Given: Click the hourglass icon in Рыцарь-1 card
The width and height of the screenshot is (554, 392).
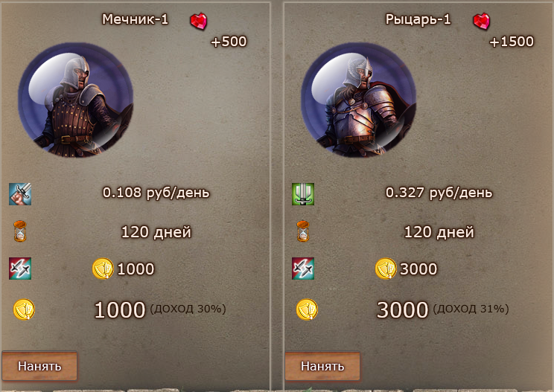Looking at the screenshot, I should [303, 231].
